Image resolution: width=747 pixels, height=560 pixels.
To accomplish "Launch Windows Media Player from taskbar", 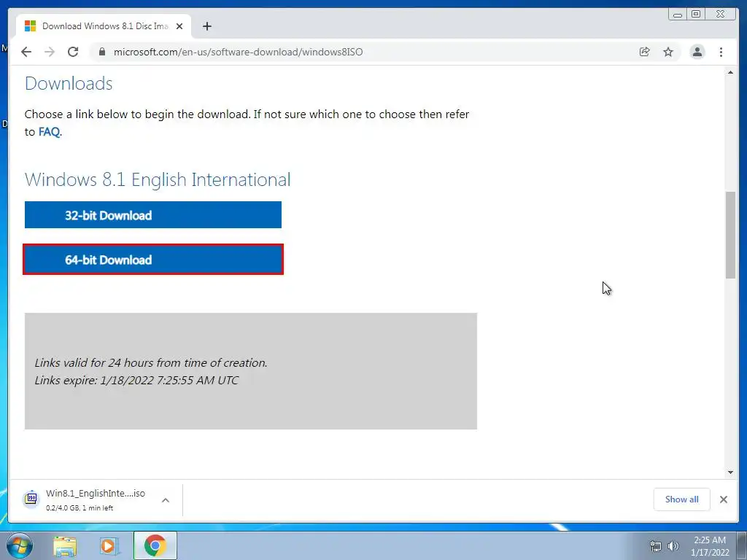I will 109,545.
